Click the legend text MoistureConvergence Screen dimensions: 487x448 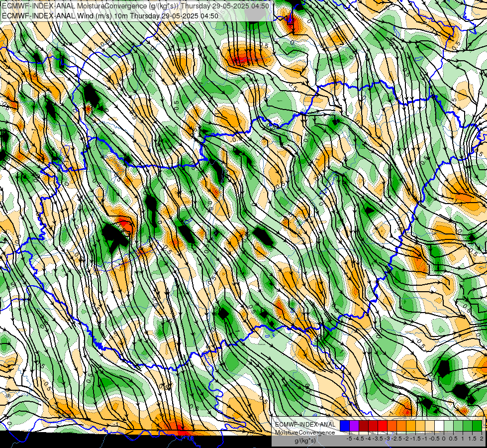point(305,433)
